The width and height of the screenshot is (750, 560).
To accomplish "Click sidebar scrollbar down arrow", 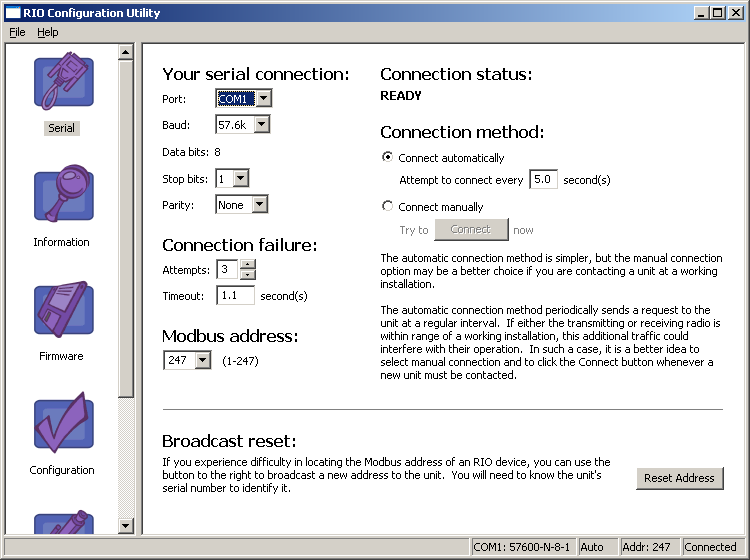I will 126,526.
